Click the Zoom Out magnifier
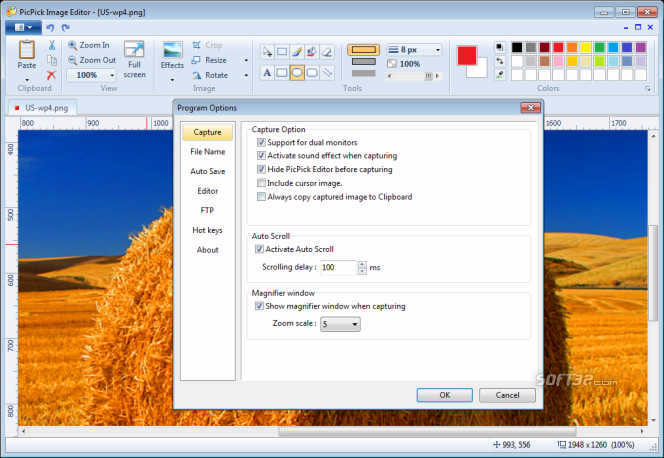The width and height of the screenshot is (664, 458). [x=72, y=60]
